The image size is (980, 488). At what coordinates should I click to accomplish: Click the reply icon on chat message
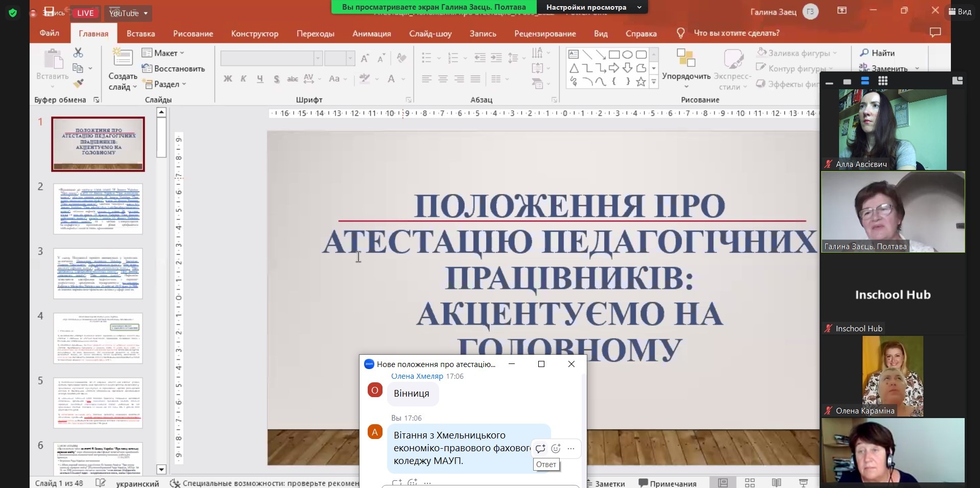coord(540,449)
